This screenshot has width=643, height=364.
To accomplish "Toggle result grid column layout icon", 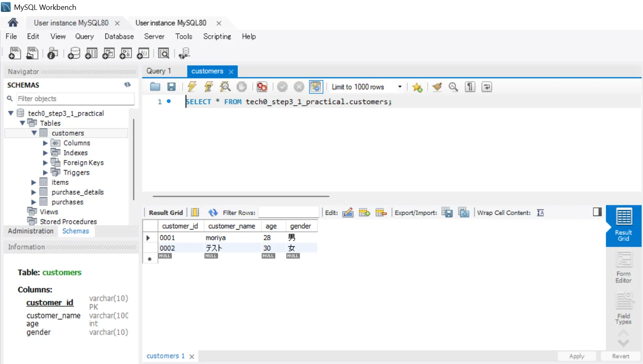I will (x=195, y=212).
